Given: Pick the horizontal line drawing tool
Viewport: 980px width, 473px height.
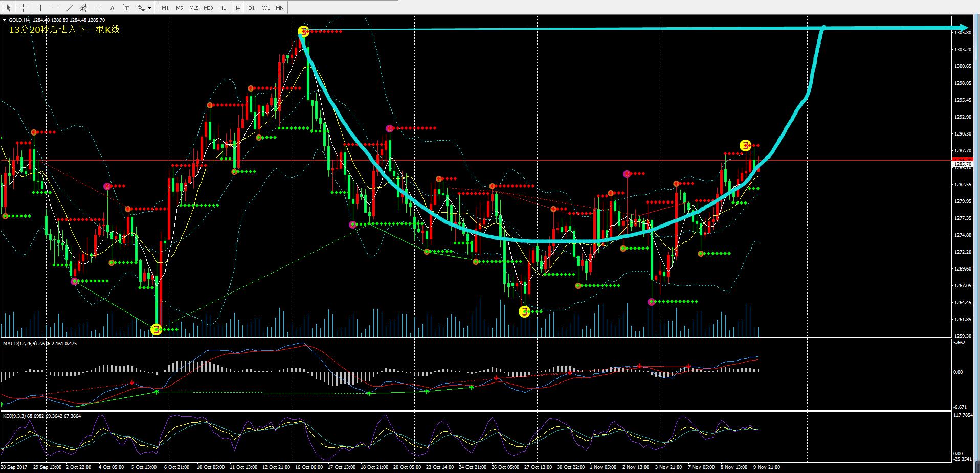Looking at the screenshot, I should (x=55, y=8).
